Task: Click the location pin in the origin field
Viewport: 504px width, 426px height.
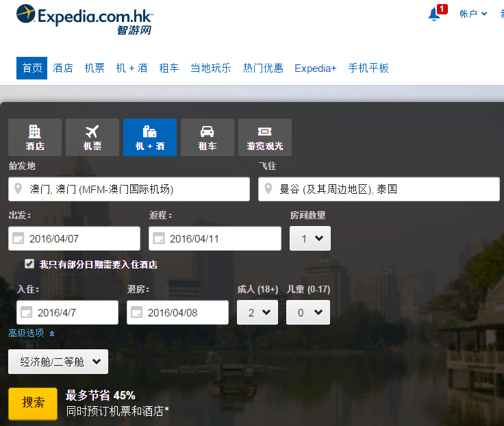Action: [18, 189]
